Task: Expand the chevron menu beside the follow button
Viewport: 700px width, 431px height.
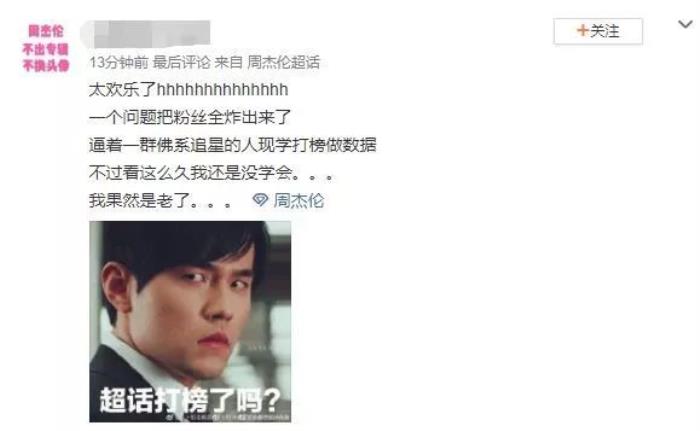Action: 685,24
